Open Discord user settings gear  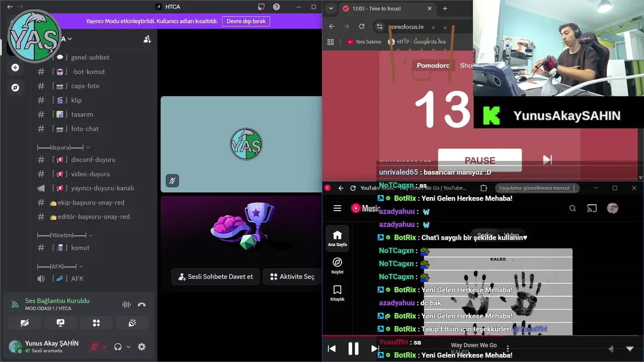pyautogui.click(x=142, y=347)
